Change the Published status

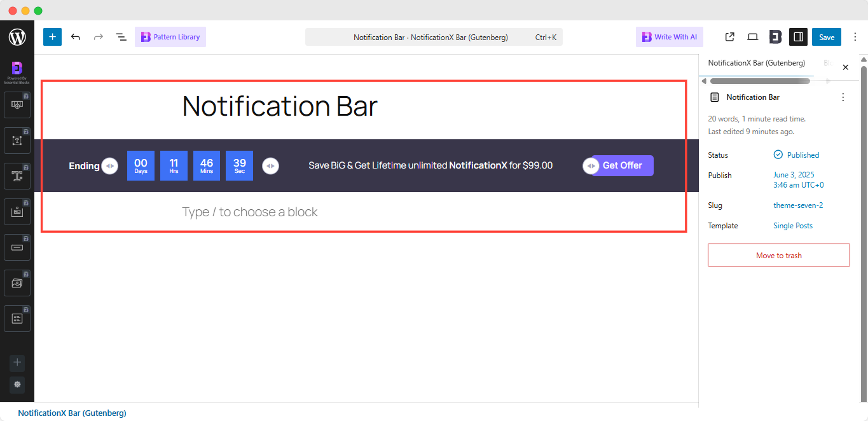(796, 155)
